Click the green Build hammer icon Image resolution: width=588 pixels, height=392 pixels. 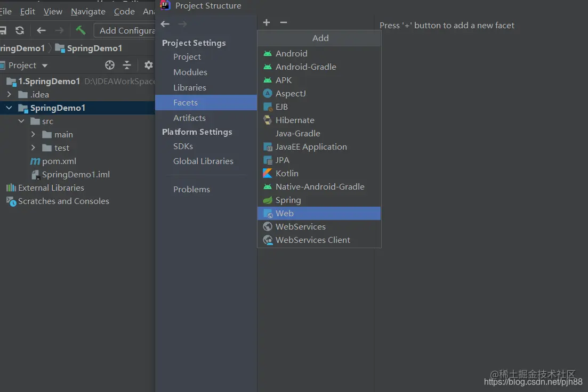[80, 30]
